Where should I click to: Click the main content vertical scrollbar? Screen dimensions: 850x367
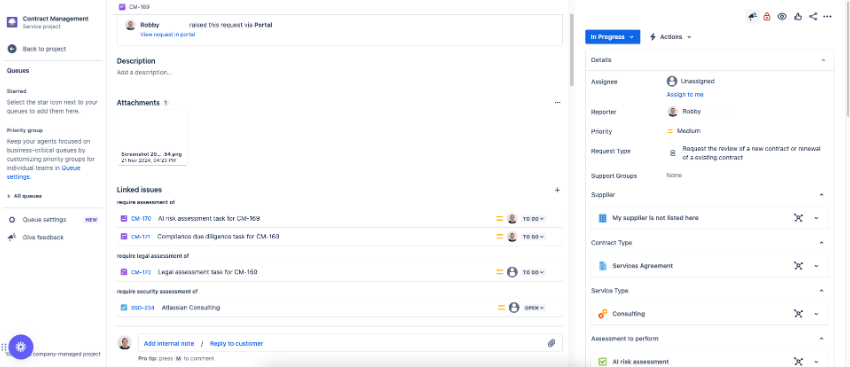(x=571, y=50)
